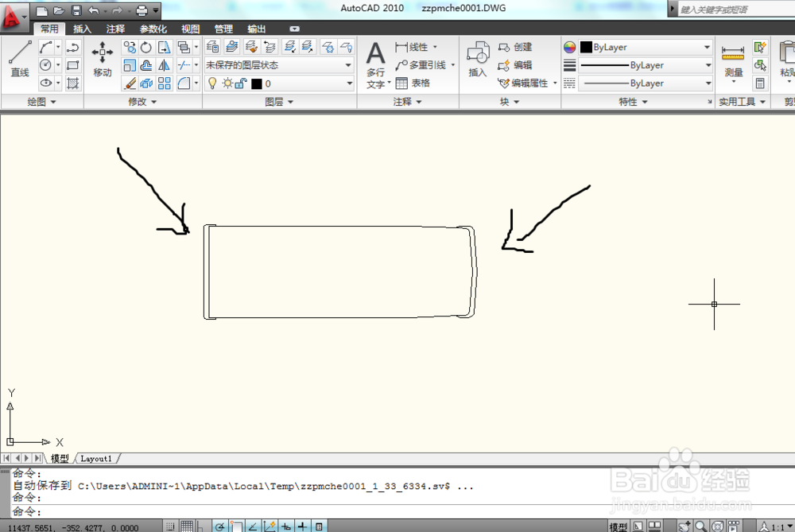Select the hatch tool
The image size is (795, 532).
[72, 83]
